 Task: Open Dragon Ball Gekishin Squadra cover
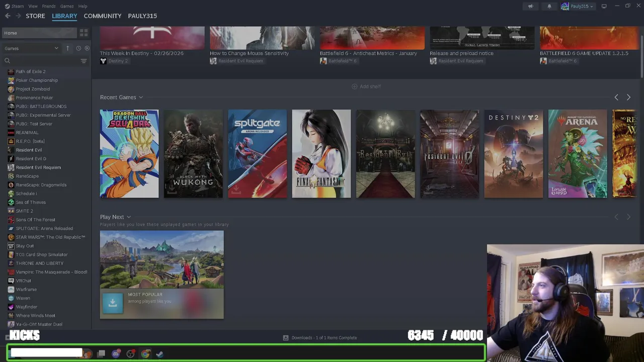coord(129,153)
